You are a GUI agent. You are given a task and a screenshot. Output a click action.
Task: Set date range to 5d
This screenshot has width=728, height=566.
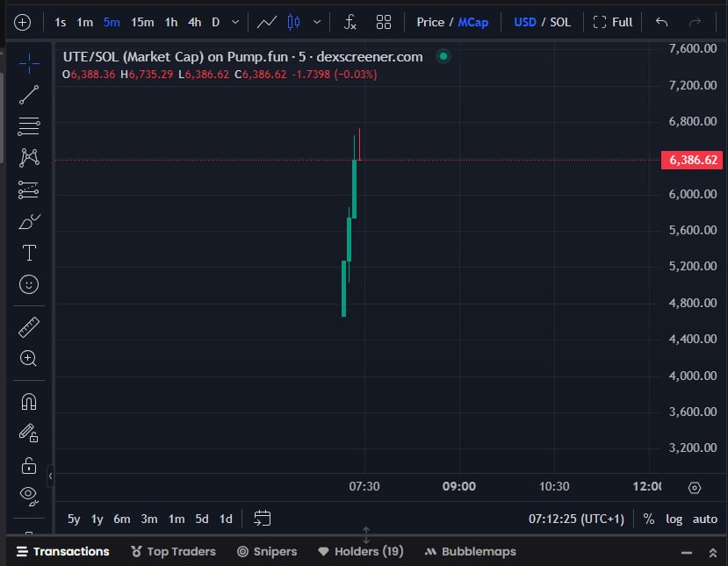tap(202, 519)
